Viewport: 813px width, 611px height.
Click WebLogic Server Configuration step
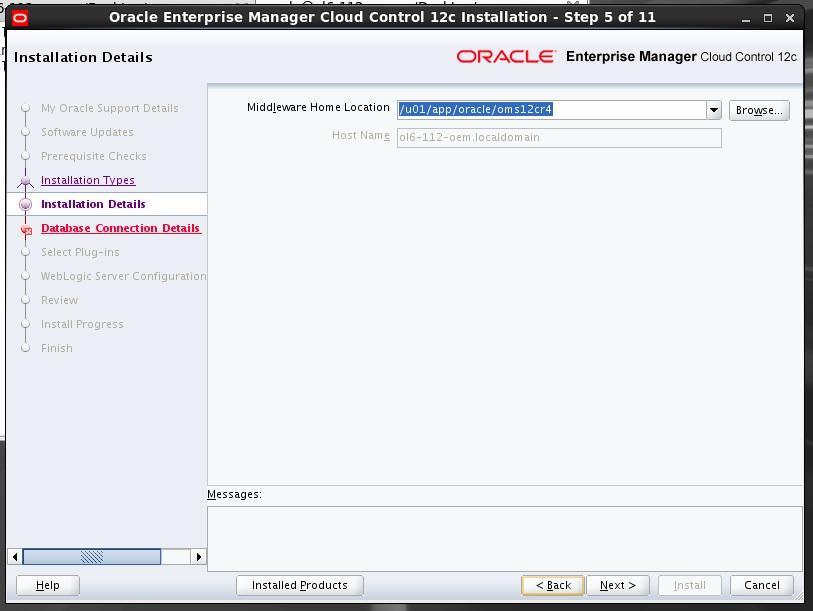click(123, 276)
